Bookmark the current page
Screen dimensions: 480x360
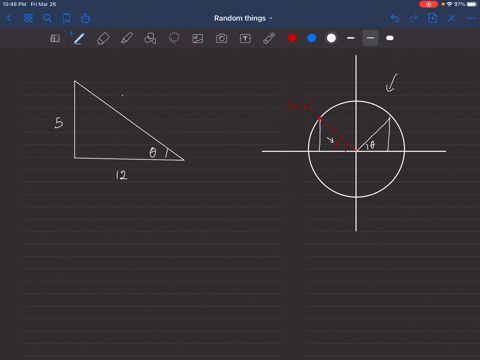coord(66,18)
